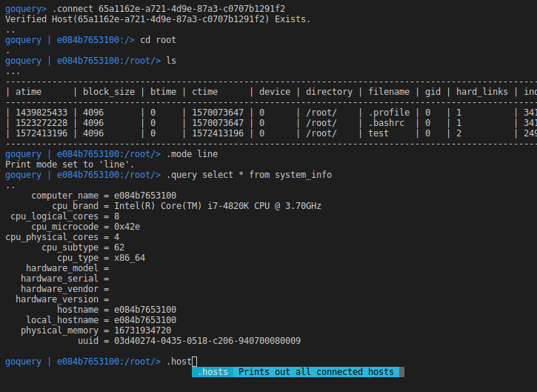Place cursor after the .host text
The image size is (537, 392).
(194, 362)
